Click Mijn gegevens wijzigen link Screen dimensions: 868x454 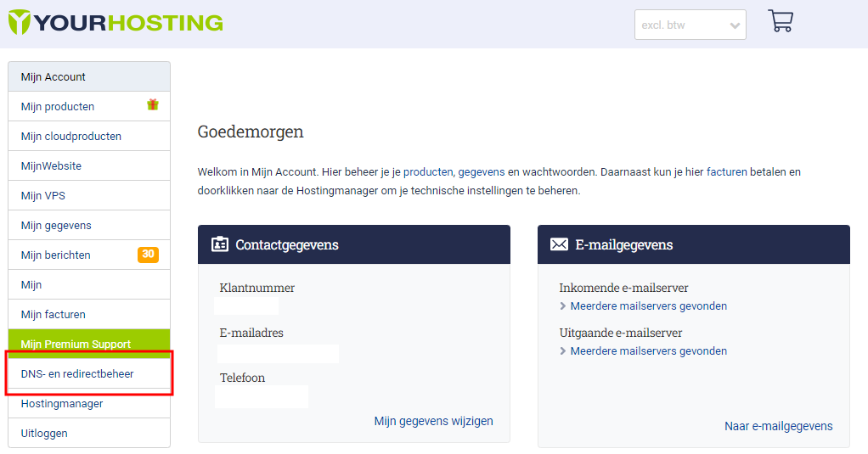pos(433,422)
